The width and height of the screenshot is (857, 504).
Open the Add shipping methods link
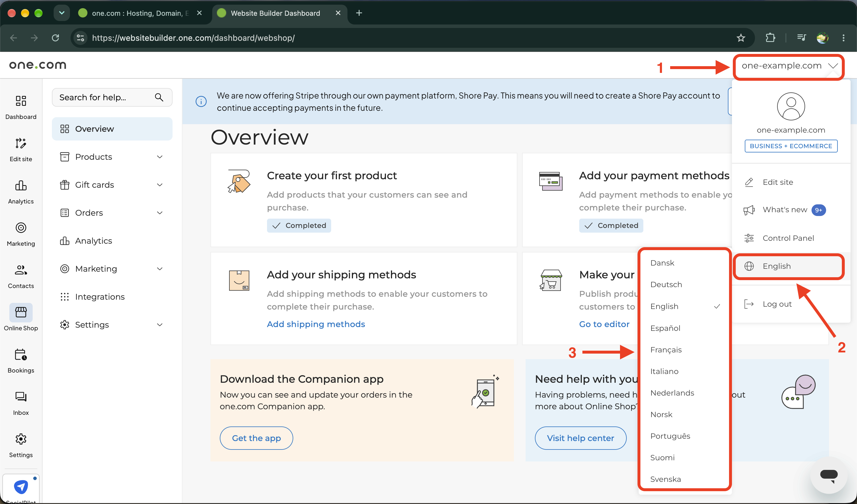click(316, 324)
